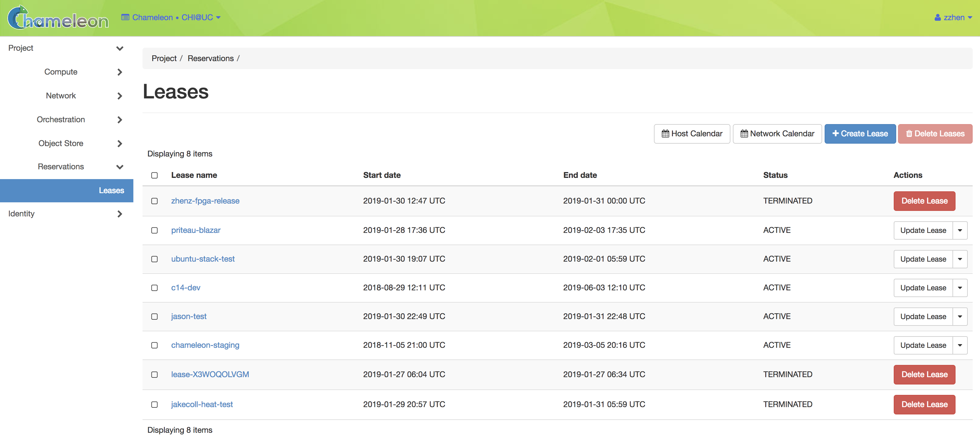Expand the Network sidebar menu
This screenshot has height=445, width=980.
[x=120, y=96]
